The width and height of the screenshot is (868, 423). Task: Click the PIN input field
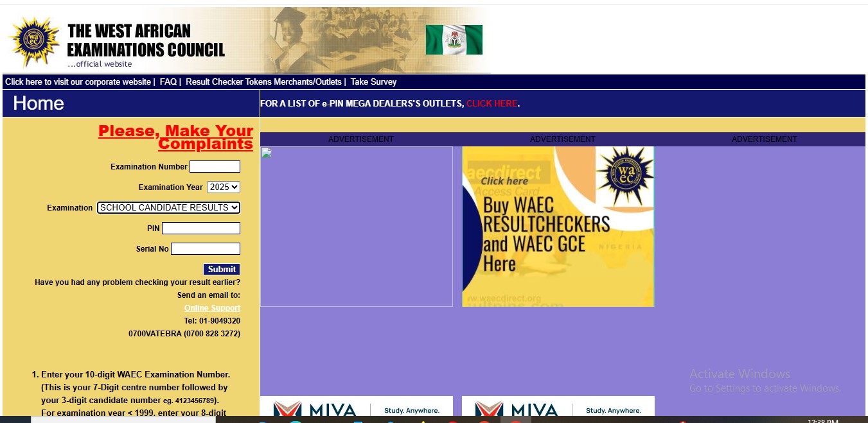[200, 228]
